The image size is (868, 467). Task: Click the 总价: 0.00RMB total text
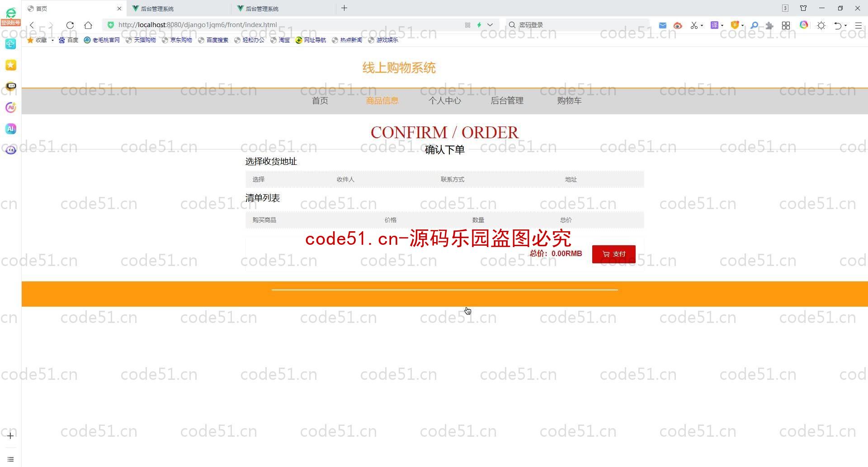556,253
